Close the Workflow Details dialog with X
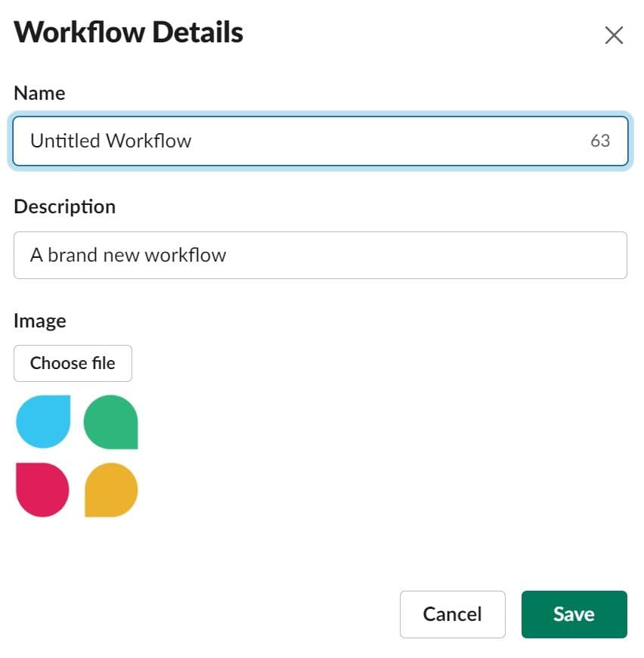The width and height of the screenshot is (644, 658). 614,35
